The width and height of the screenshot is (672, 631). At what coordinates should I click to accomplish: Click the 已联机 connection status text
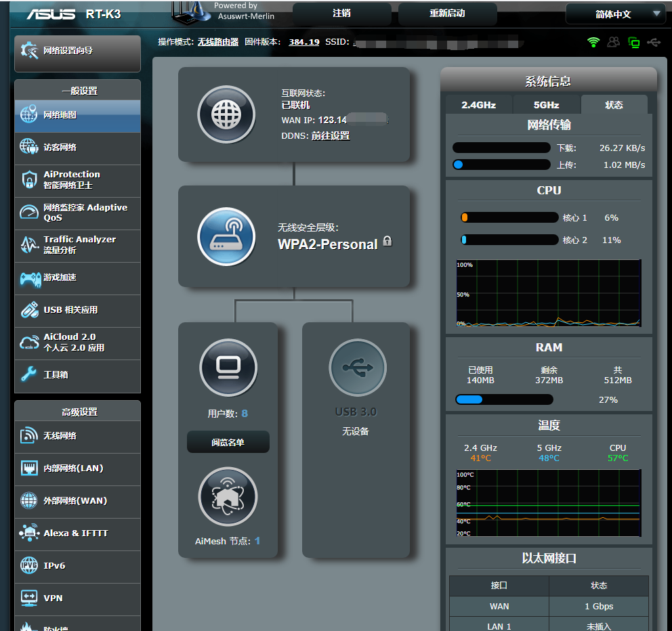tap(296, 105)
